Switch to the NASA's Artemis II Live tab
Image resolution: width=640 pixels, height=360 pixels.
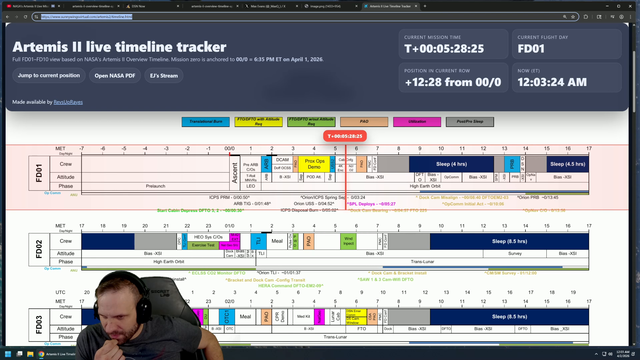point(33,6)
